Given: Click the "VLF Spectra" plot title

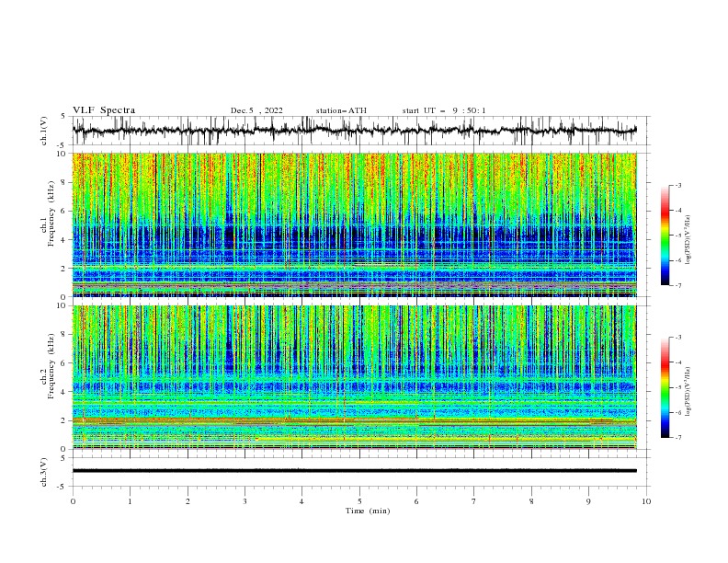Looking at the screenshot, I should coord(104,110).
